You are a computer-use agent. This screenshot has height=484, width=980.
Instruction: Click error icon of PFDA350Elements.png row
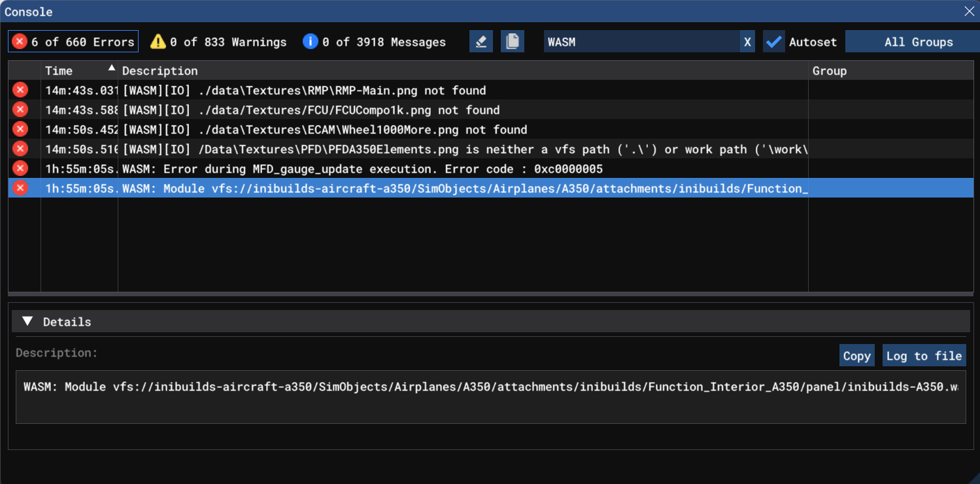click(21, 149)
